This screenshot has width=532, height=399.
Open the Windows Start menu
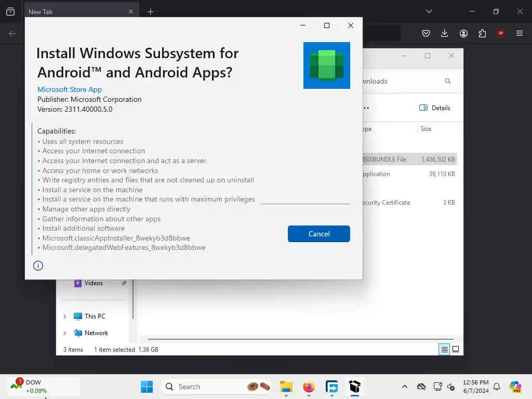(x=147, y=387)
